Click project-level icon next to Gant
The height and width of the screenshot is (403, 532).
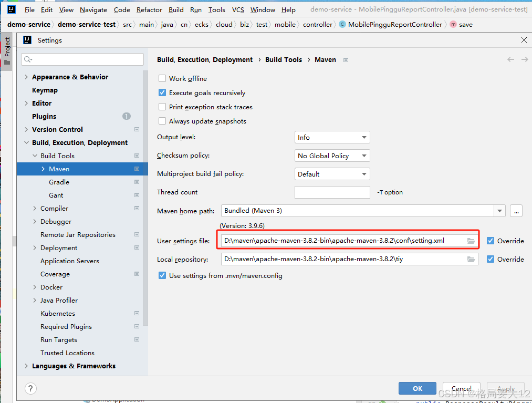137,195
